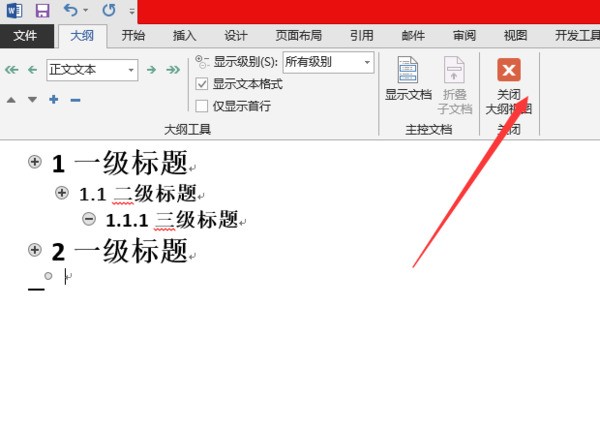Screen dimensions: 600x429
Task: Open the 审阅 review tab
Action: click(x=464, y=36)
